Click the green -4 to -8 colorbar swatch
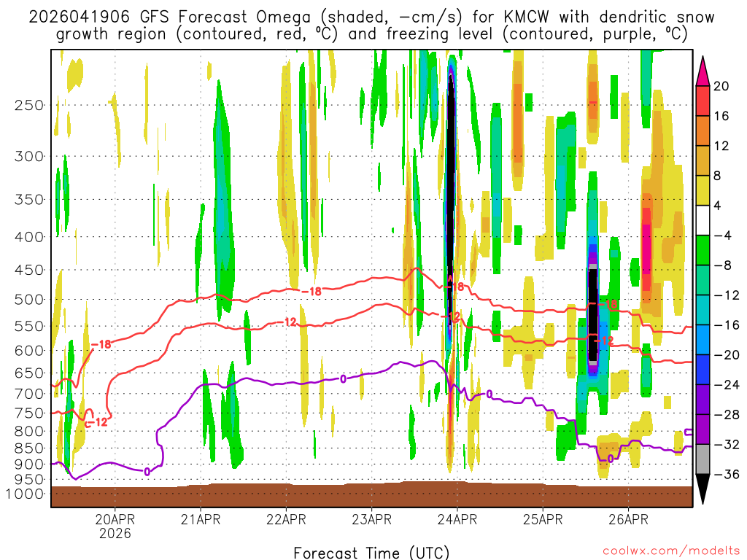Image resolution: width=747 pixels, height=560 pixels. [703, 250]
